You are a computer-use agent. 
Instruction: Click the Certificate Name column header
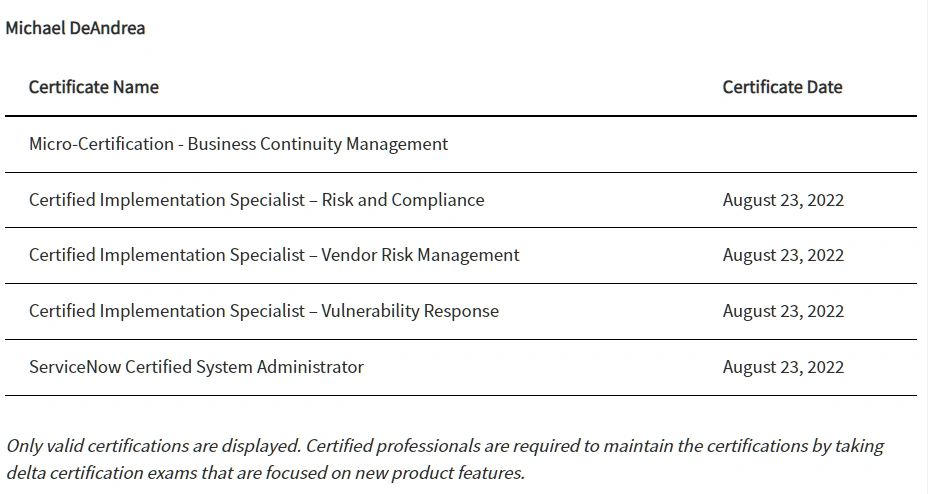click(x=94, y=87)
